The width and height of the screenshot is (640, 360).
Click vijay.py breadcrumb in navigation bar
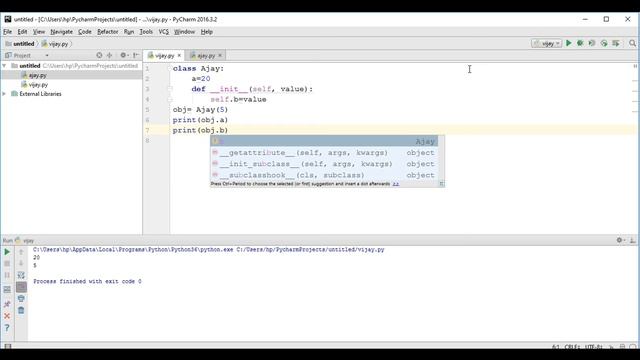click(55, 44)
